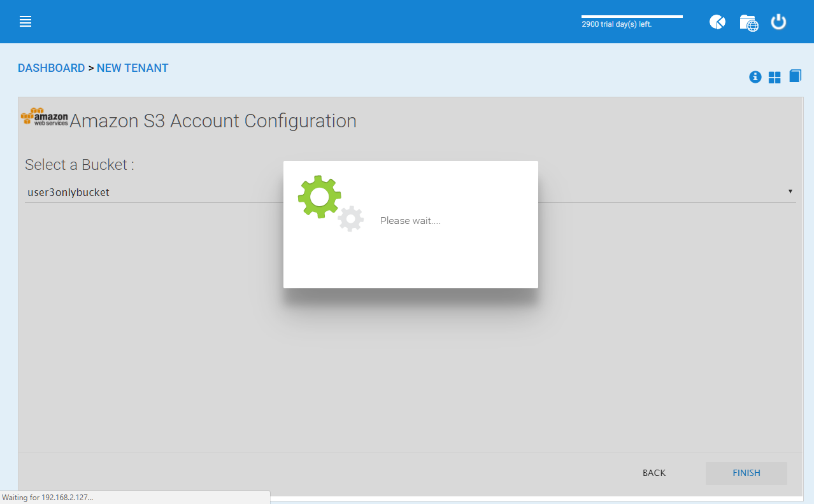Open the book documentation icon
Image resolution: width=814 pixels, height=504 pixels.
tap(795, 76)
